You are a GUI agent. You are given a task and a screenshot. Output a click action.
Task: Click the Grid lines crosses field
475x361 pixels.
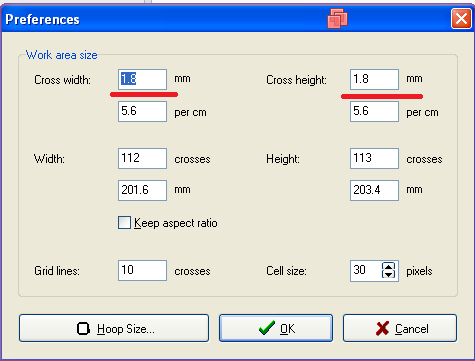pyautogui.click(x=142, y=270)
